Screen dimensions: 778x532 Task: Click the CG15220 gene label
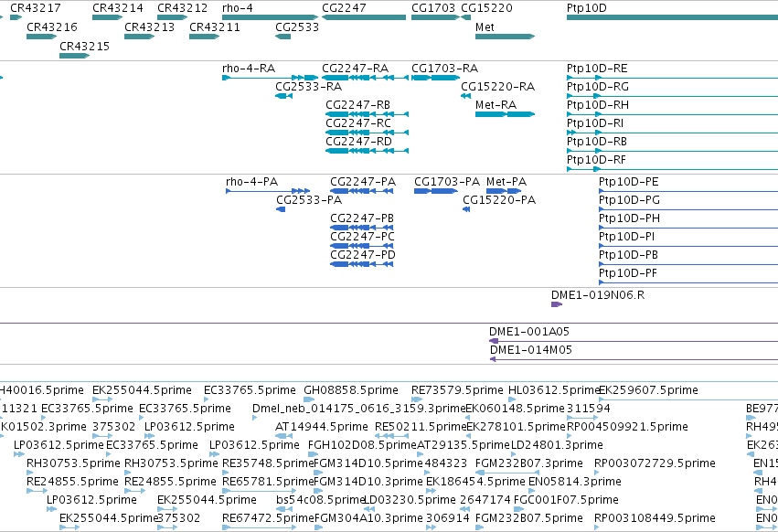coord(486,8)
